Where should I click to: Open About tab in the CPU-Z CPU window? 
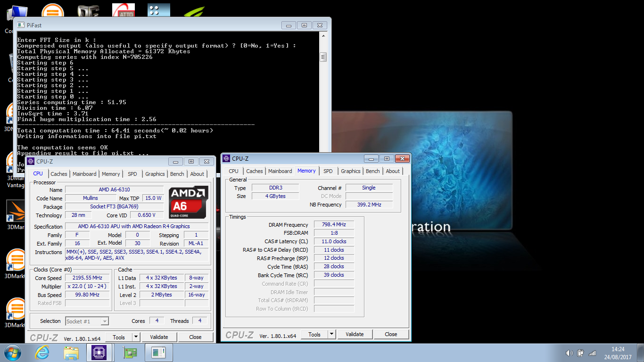[x=197, y=174]
